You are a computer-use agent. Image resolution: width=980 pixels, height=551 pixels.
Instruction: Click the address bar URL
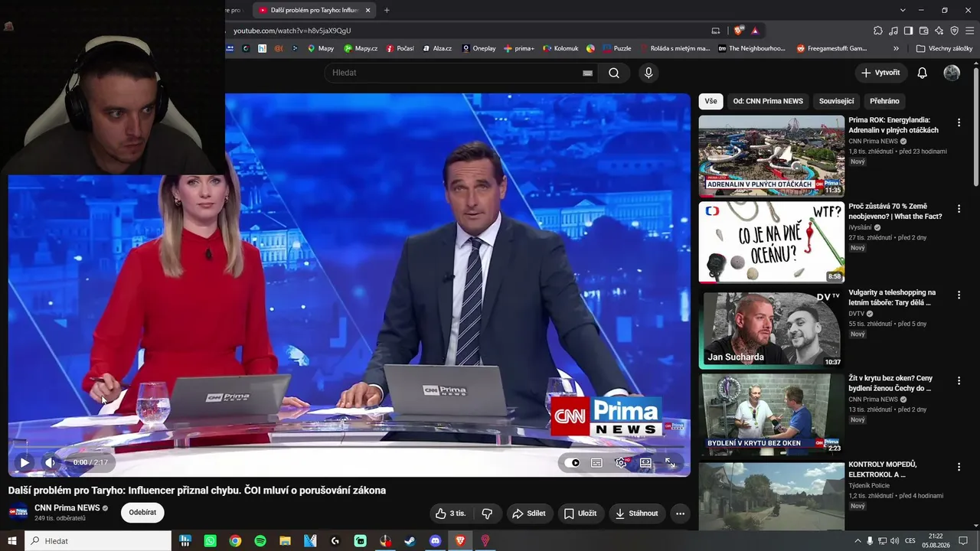[292, 31]
